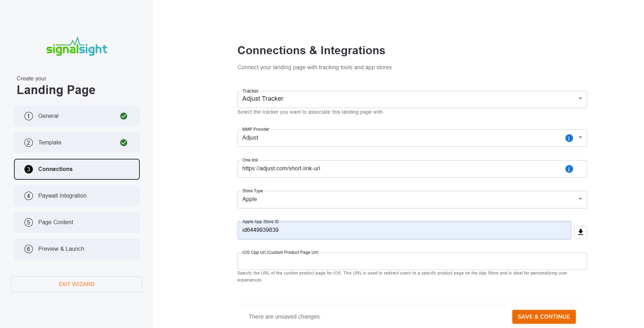The image size is (644, 328).
Task: Click the MMP Provider info icon
Action: click(x=569, y=138)
